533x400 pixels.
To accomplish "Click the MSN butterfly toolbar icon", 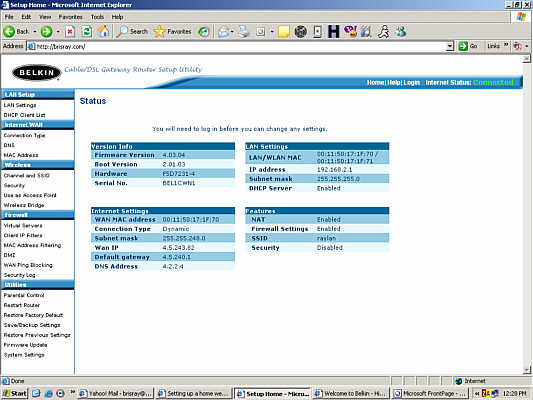I will point(401,32).
